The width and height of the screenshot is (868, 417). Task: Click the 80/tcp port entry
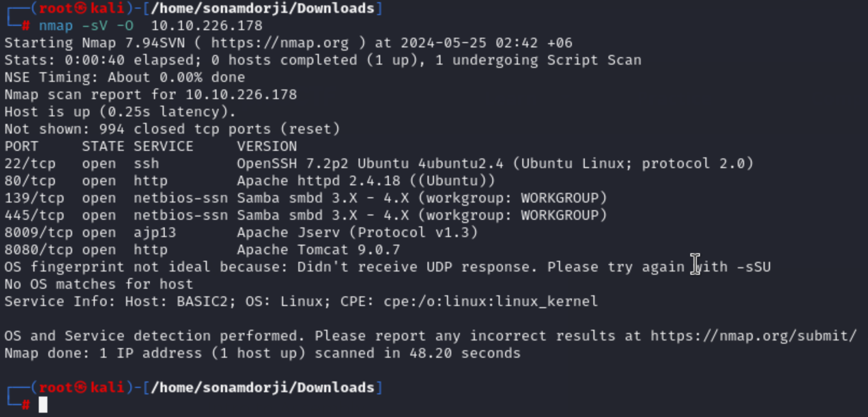(x=30, y=180)
